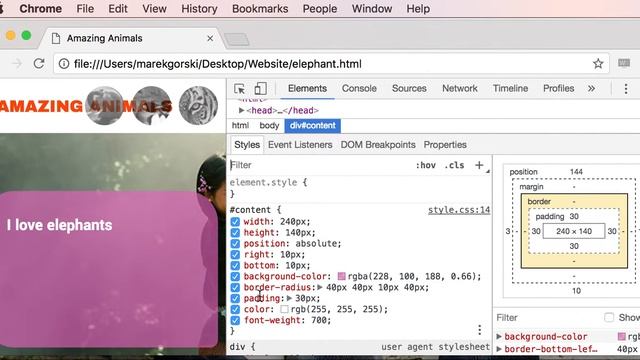The height and width of the screenshot is (360, 640).
Task: Expand border-radius shorthand values
Action: tap(320, 287)
